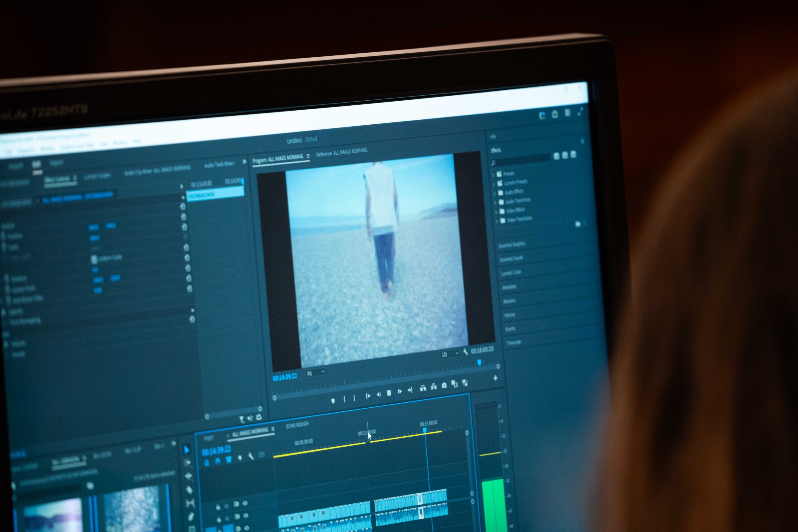Screen dimensions: 798x532
Task: Click the play-only-audio icon in Effect Controls
Action: tap(250, 418)
